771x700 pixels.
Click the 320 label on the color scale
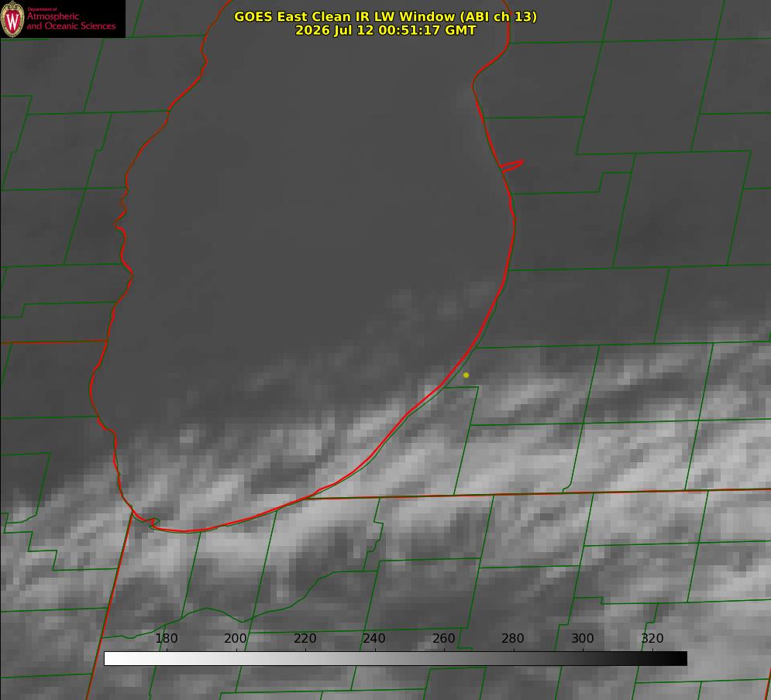pyautogui.click(x=652, y=638)
